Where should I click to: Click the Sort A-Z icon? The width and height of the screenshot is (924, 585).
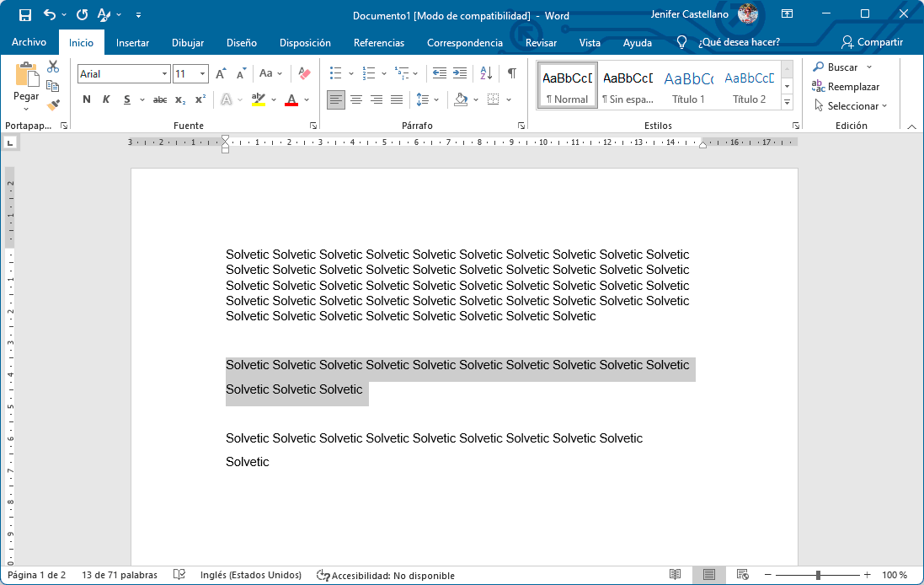point(486,74)
